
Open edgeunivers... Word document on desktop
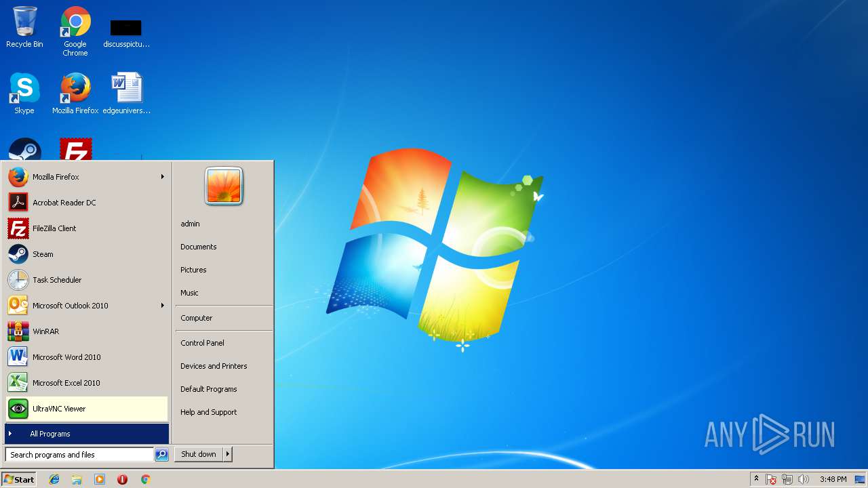click(x=127, y=94)
